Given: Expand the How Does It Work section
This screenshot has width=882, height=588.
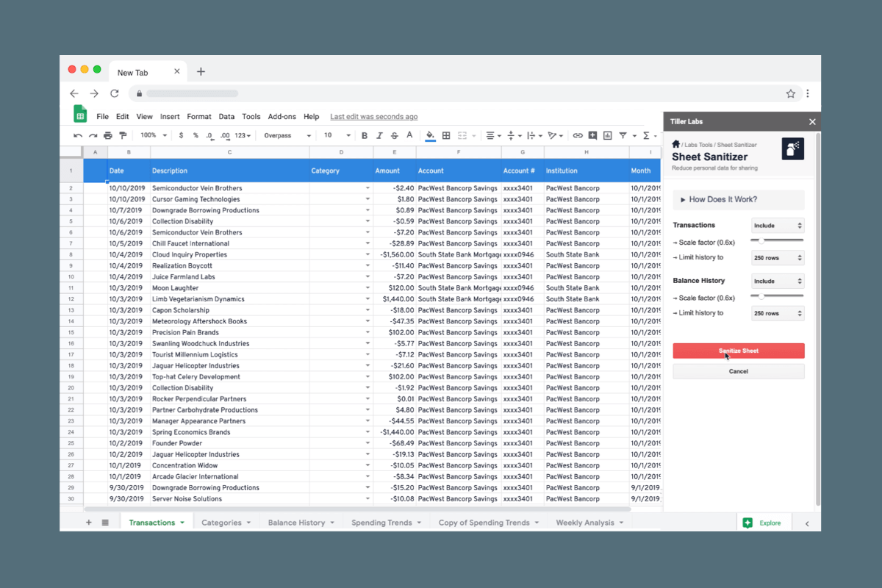Looking at the screenshot, I should click(739, 199).
